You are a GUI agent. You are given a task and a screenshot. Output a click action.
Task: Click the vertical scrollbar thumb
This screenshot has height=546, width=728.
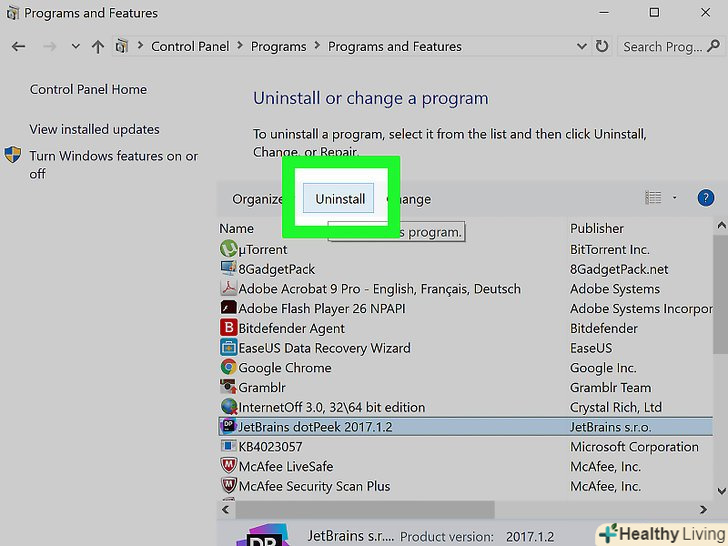point(721,294)
